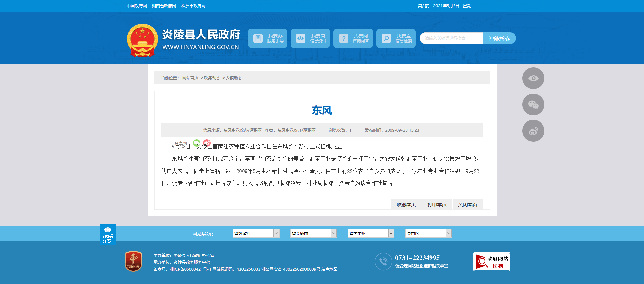
Task: Expand the 省内市州 dropdown
Action: tap(371, 233)
